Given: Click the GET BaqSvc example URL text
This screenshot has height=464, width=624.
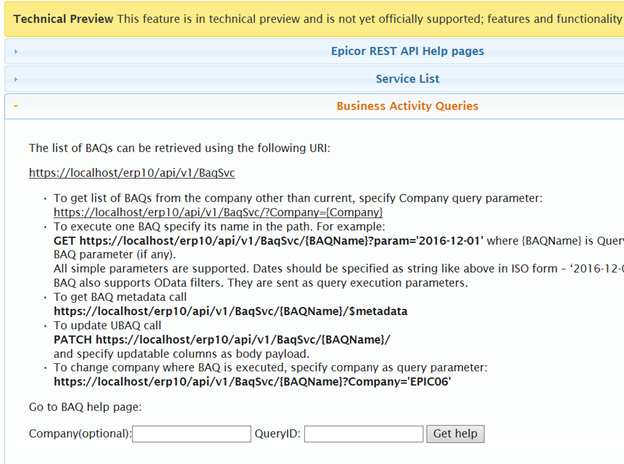Looking at the screenshot, I should pos(269,241).
